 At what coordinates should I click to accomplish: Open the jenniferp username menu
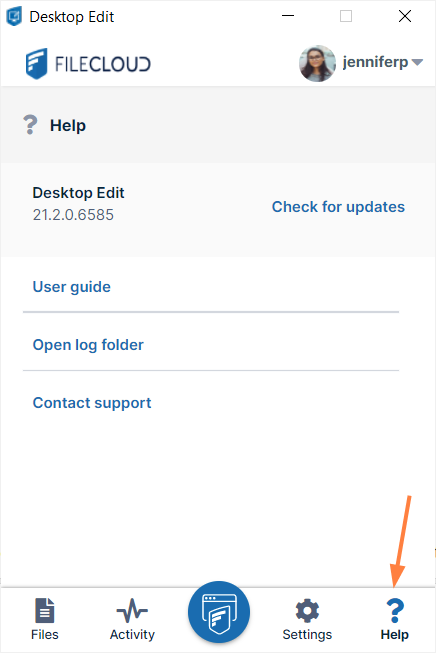coord(375,62)
